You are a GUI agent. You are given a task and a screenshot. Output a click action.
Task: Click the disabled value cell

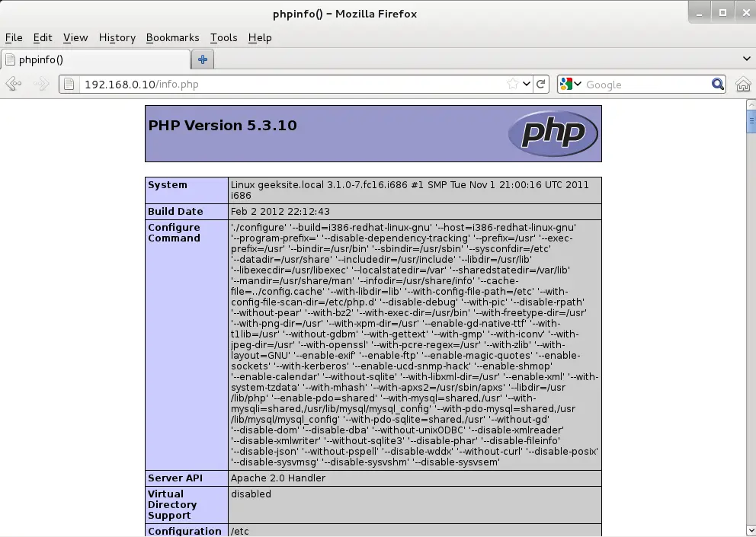[415, 505]
